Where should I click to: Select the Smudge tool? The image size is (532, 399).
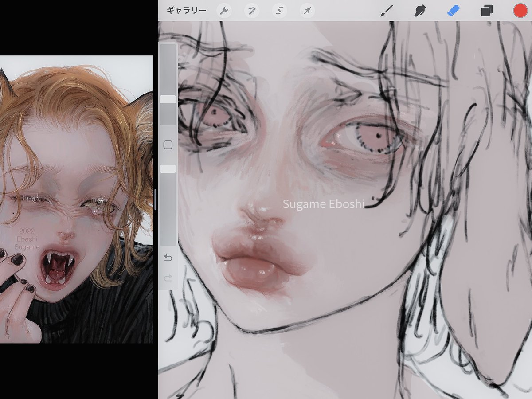click(420, 11)
